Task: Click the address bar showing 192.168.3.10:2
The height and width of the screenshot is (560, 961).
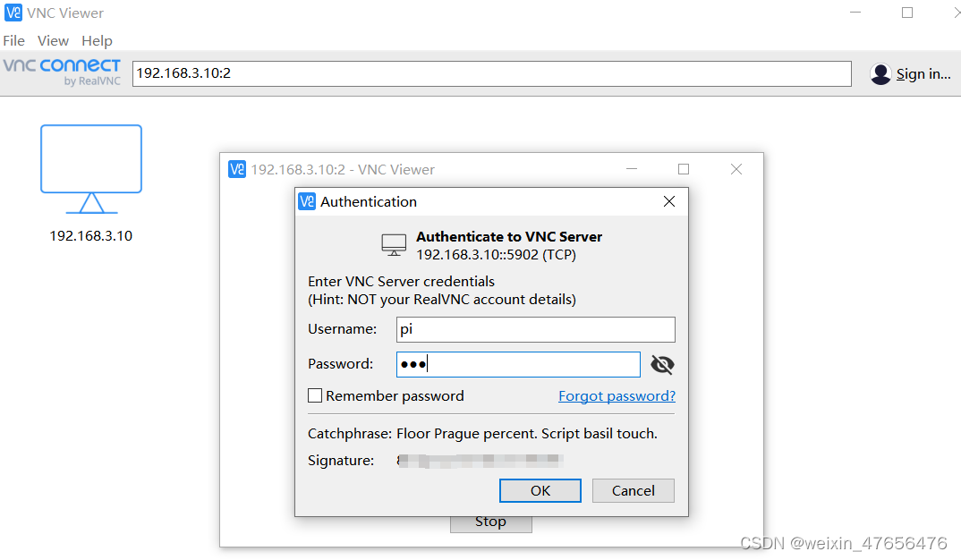Action: (x=491, y=73)
